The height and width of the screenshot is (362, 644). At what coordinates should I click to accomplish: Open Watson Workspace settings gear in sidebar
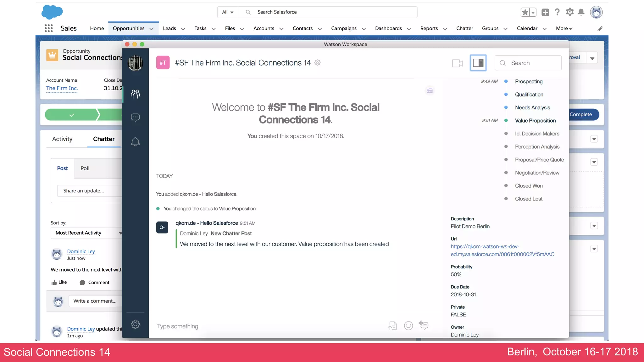[135, 324]
